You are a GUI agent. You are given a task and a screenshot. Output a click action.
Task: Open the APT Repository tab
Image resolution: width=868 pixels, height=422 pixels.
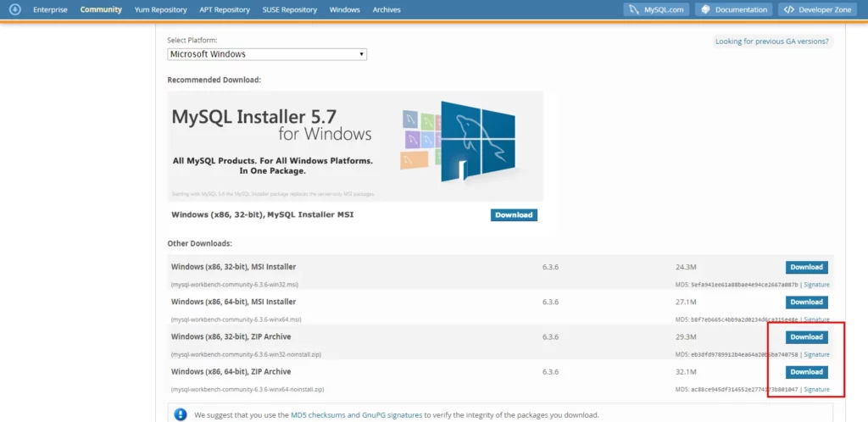point(225,10)
